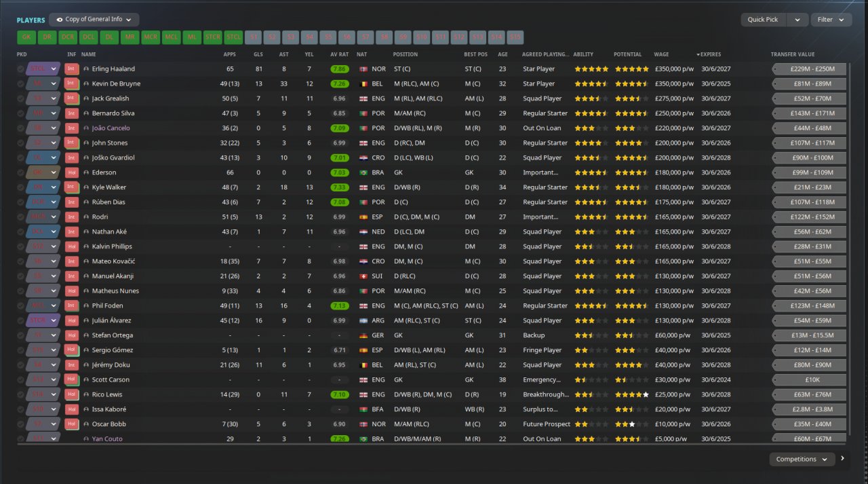The height and width of the screenshot is (484, 868).
Task: Expand the arrow next to Competitions
Action: (843, 458)
